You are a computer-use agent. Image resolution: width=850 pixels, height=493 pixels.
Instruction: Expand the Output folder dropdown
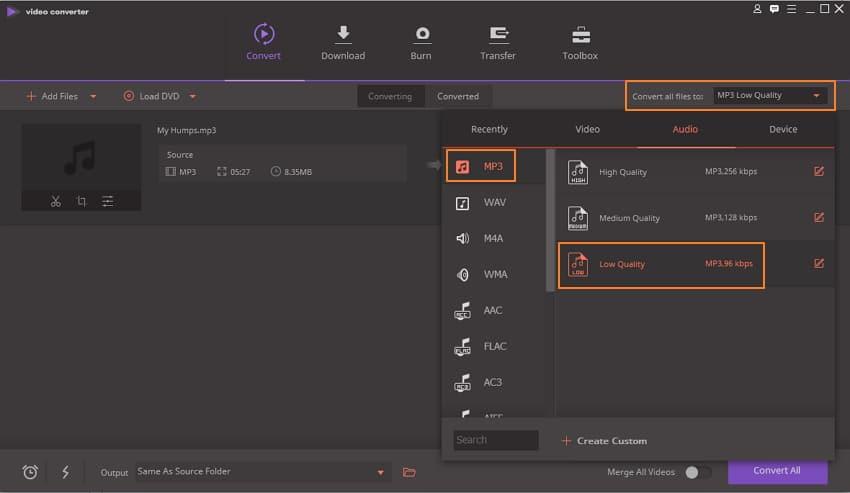(x=380, y=472)
